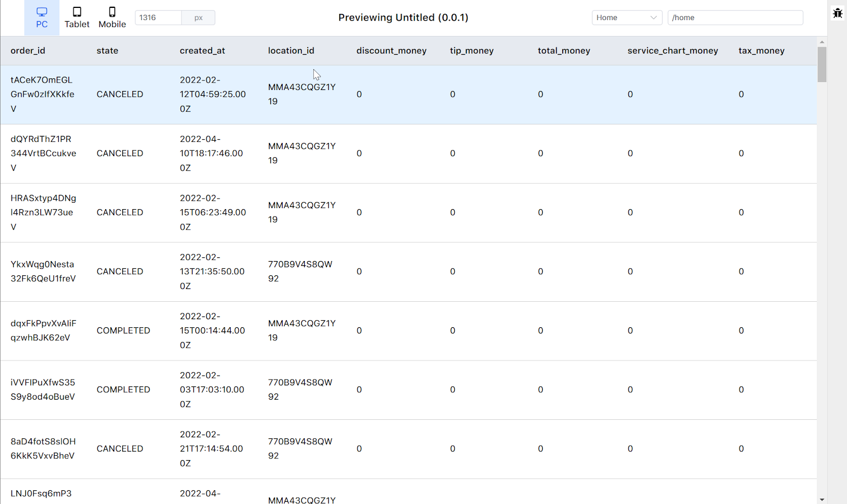Screen dimensions: 847x504
Task: Click the total_money column header
Action: (564, 51)
